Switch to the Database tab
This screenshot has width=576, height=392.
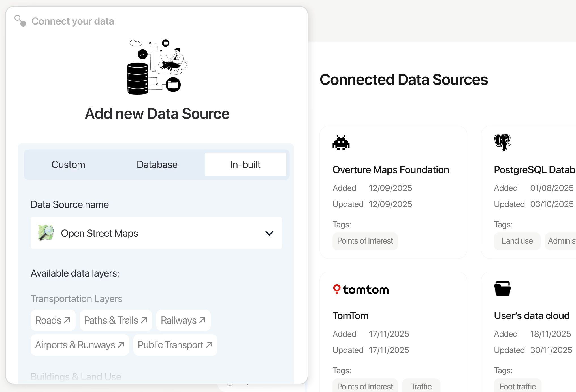point(157,165)
